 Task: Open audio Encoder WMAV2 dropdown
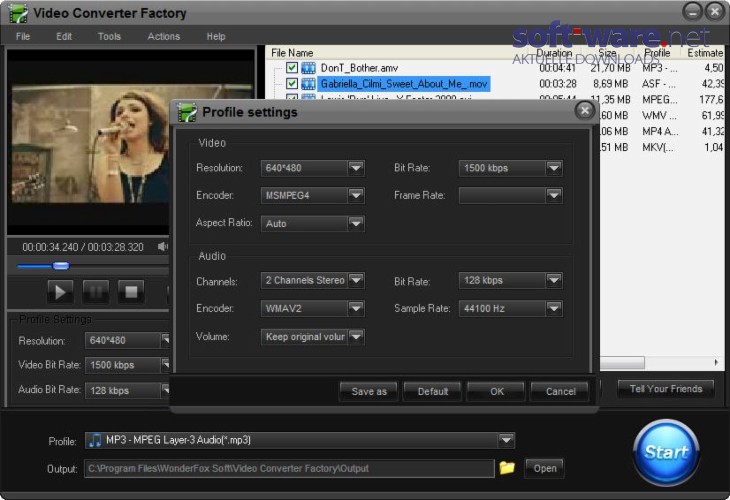[x=356, y=308]
